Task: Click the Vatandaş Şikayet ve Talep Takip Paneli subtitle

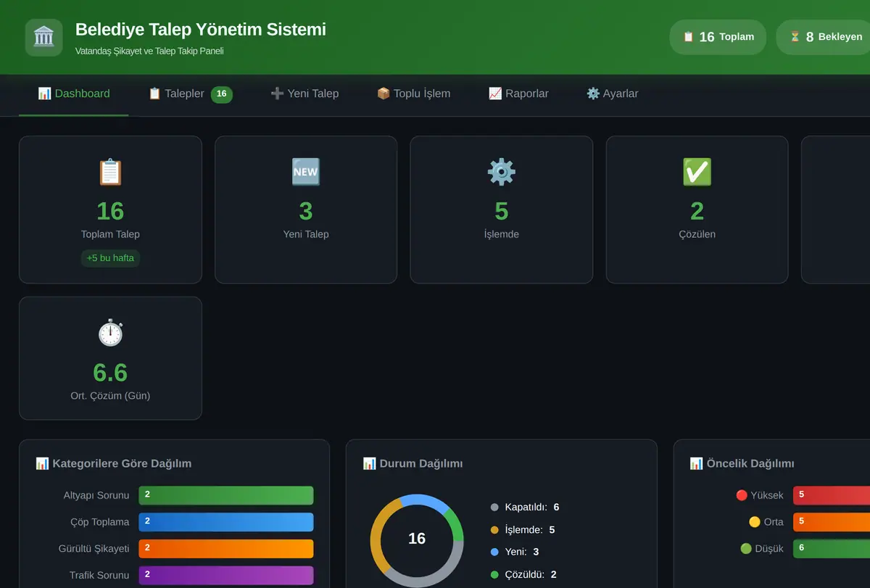Action: (x=149, y=51)
